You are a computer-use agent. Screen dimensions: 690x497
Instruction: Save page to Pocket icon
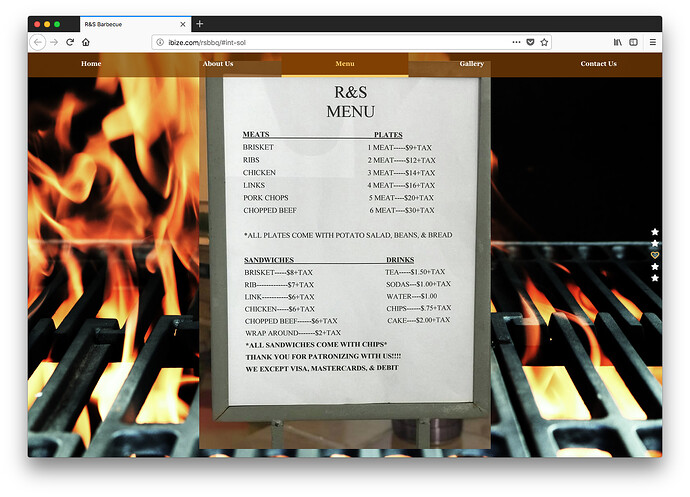(530, 42)
